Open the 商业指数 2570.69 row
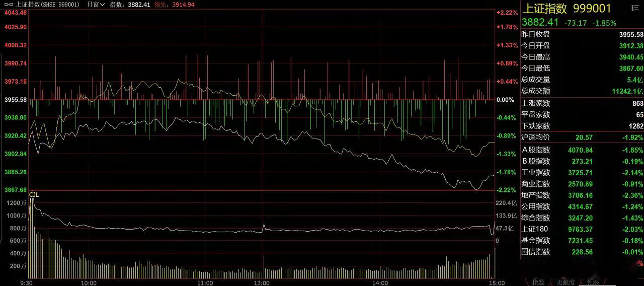The height and width of the screenshot is (286, 644). click(x=582, y=184)
